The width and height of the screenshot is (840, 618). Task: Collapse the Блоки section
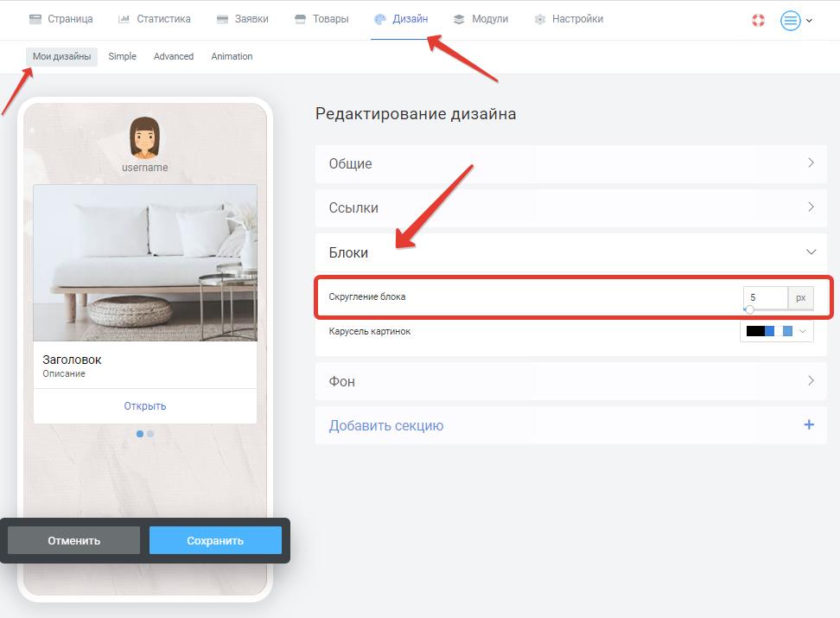[x=571, y=252]
